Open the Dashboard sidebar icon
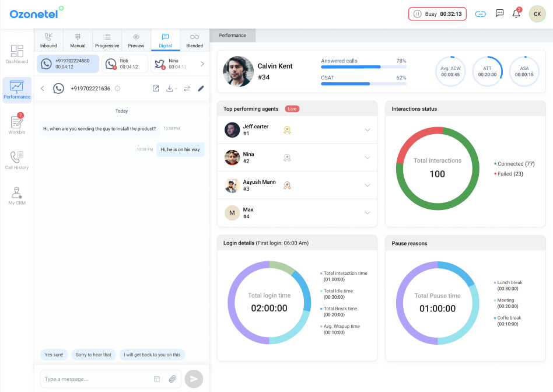This screenshot has height=392, width=553. 17,54
